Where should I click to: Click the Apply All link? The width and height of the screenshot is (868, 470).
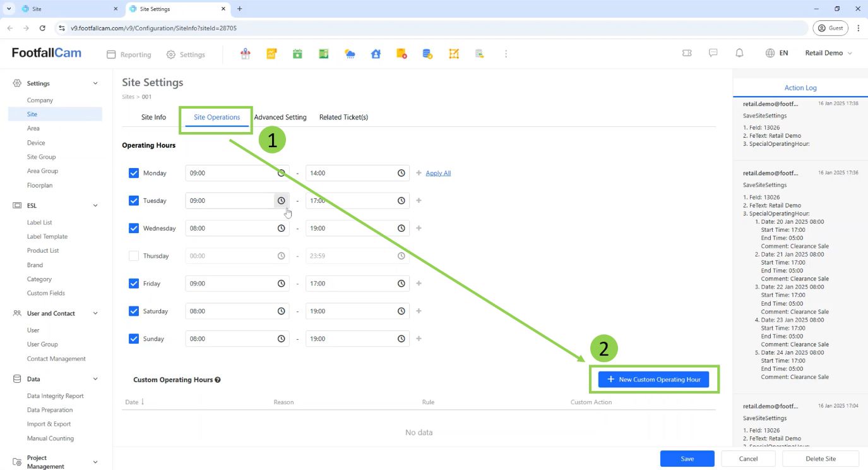438,173
